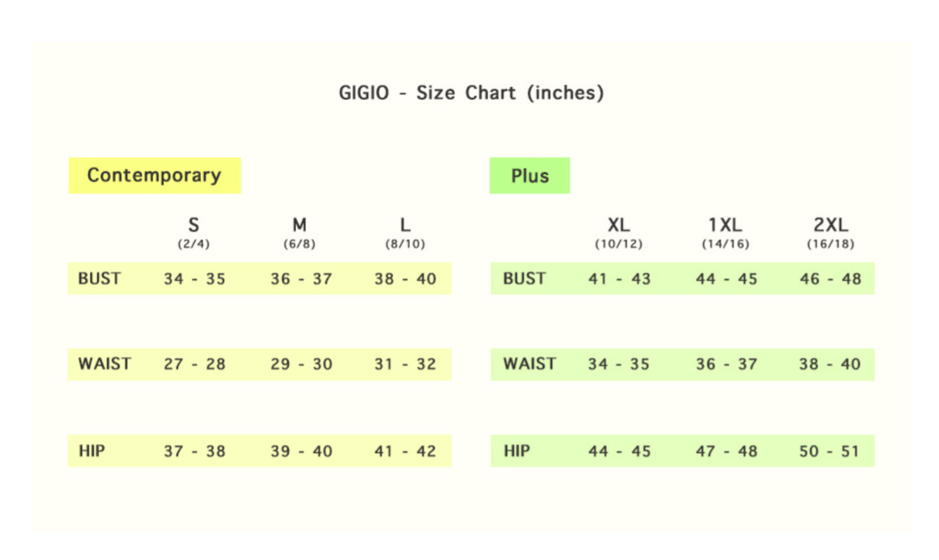Viewport: 939px width, 560px height.
Task: Click the Contemporary medium bust value 36 - 37
Action: click(x=301, y=279)
